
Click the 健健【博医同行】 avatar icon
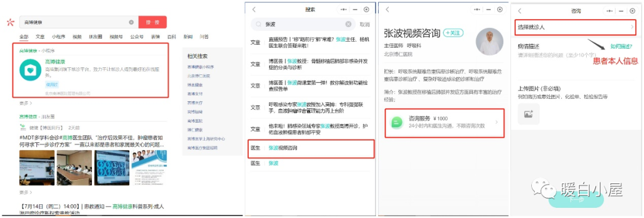tap(23, 127)
